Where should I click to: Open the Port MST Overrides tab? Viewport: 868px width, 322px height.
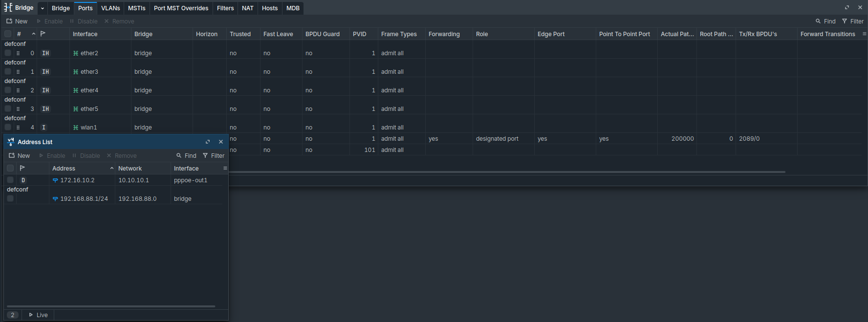(181, 8)
